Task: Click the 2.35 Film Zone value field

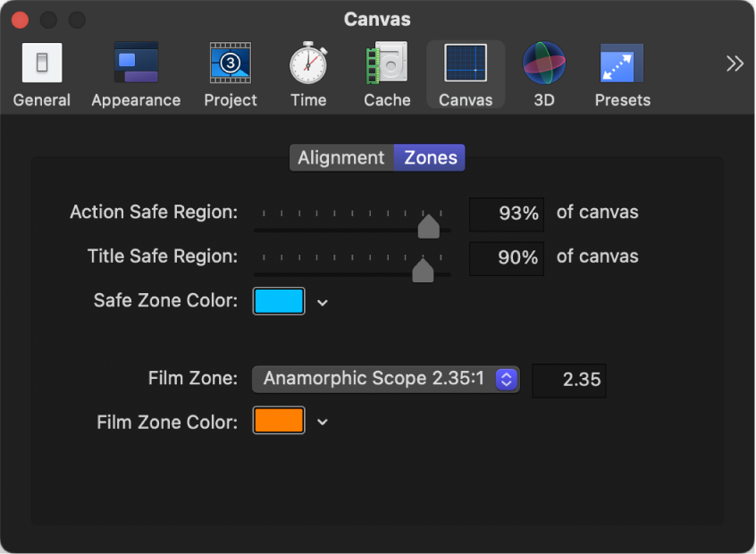Action: click(x=568, y=380)
